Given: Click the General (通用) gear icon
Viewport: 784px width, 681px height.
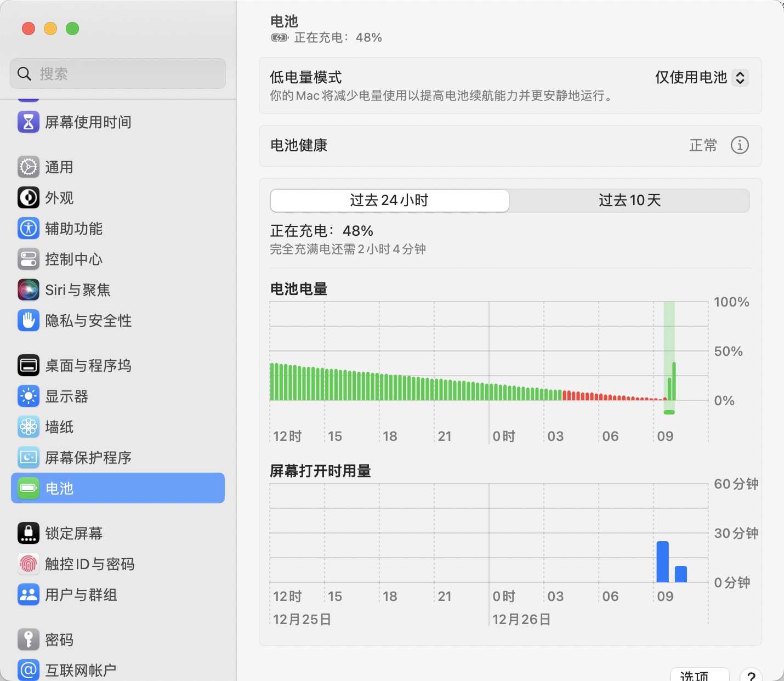Looking at the screenshot, I should pyautogui.click(x=29, y=167).
